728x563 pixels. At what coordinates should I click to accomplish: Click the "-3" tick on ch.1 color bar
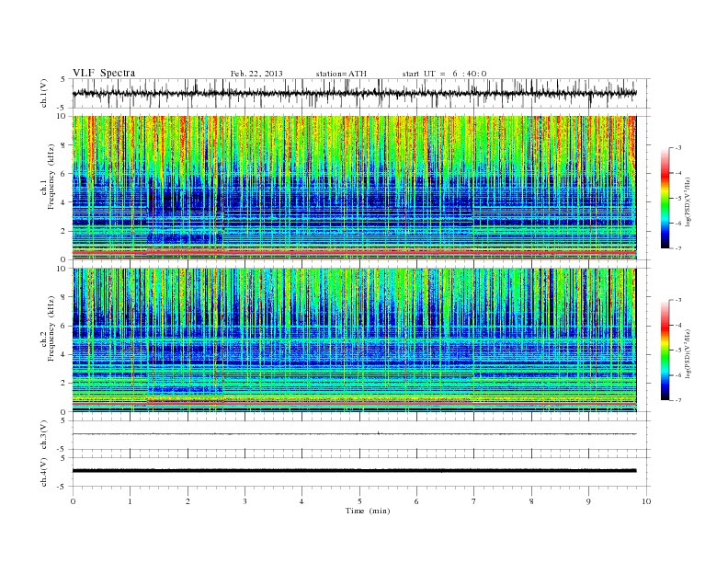[678, 148]
